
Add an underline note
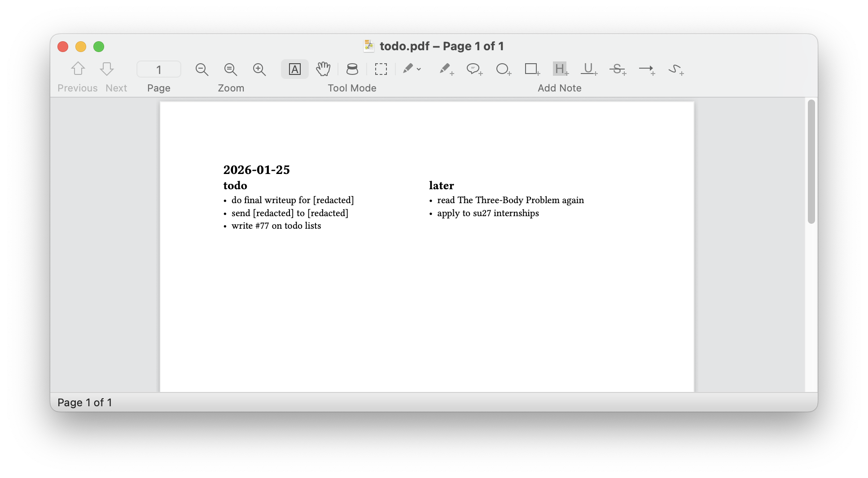[589, 69]
